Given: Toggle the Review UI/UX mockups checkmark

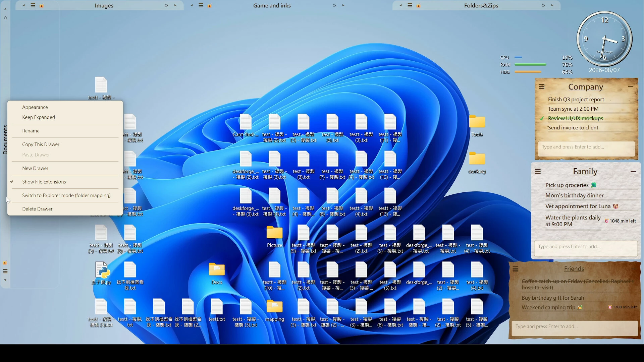Looking at the screenshot, I should pos(542,118).
